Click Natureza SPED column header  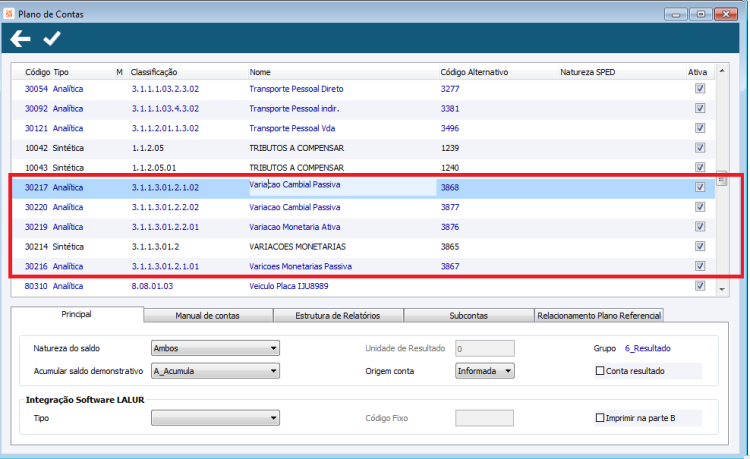pos(587,72)
